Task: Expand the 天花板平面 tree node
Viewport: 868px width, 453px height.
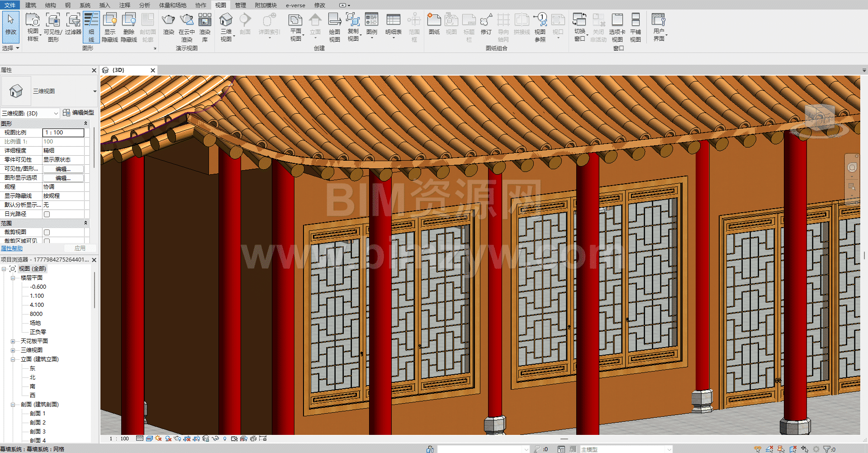Action: click(13, 341)
